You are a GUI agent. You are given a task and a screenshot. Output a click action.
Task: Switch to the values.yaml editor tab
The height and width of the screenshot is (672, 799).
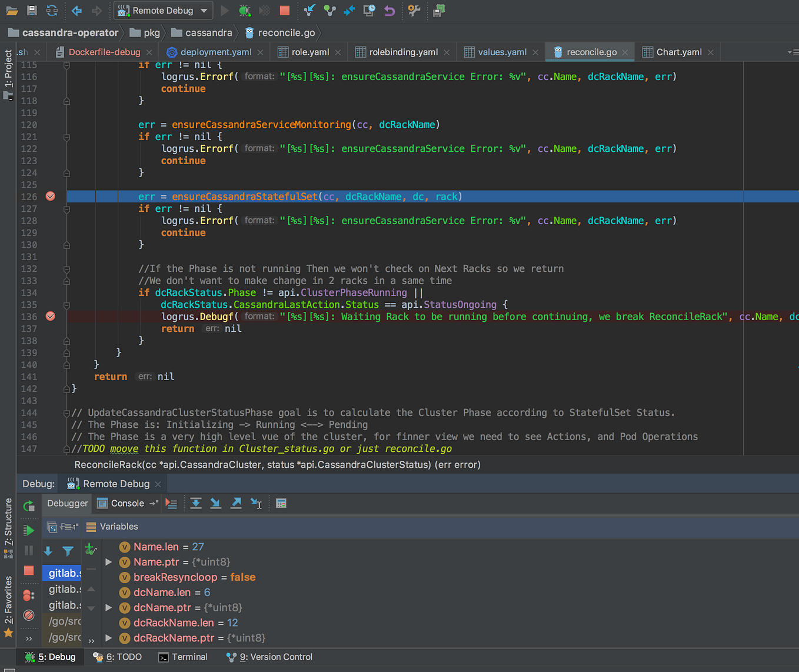[501, 52]
